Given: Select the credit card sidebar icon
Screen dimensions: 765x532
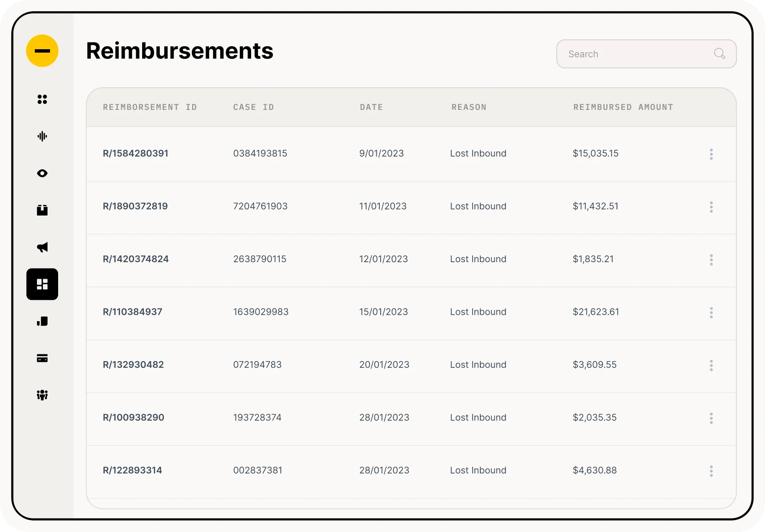Looking at the screenshot, I should [x=42, y=358].
